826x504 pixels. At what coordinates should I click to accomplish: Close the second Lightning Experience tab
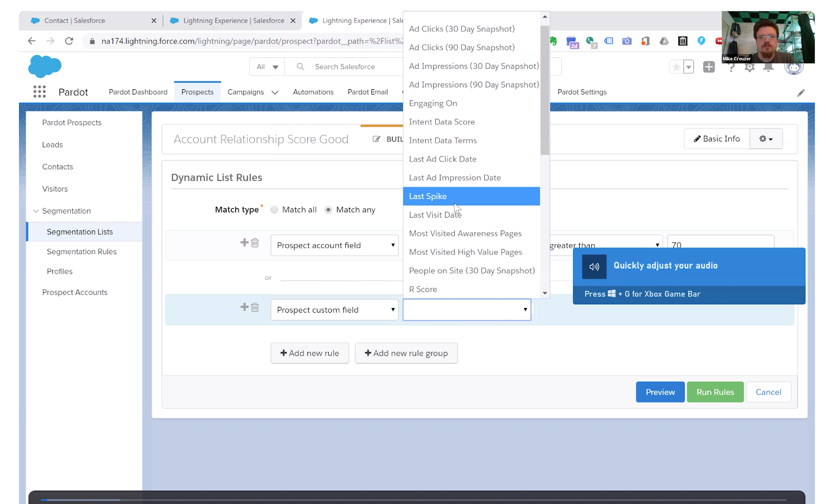[x=293, y=21]
